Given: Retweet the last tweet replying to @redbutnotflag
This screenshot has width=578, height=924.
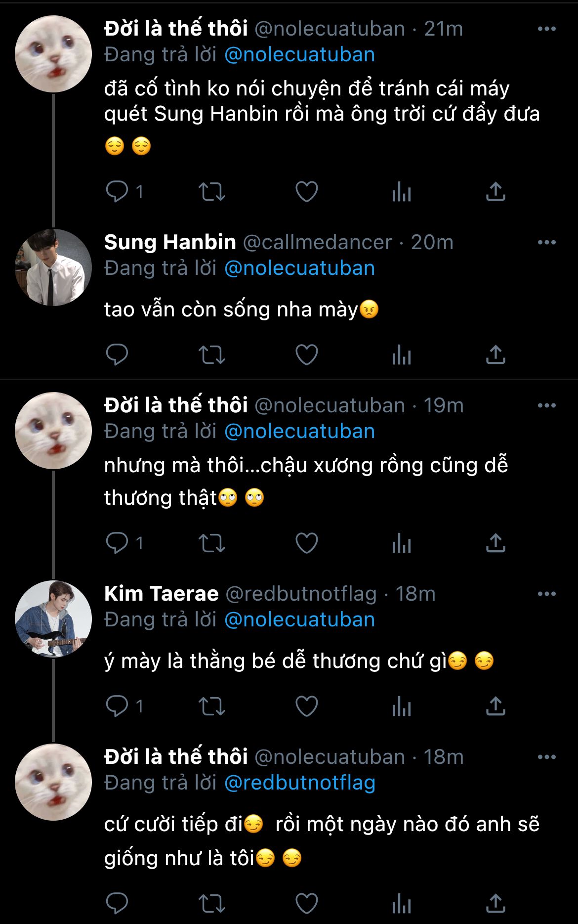Looking at the screenshot, I should pyautogui.click(x=211, y=903).
